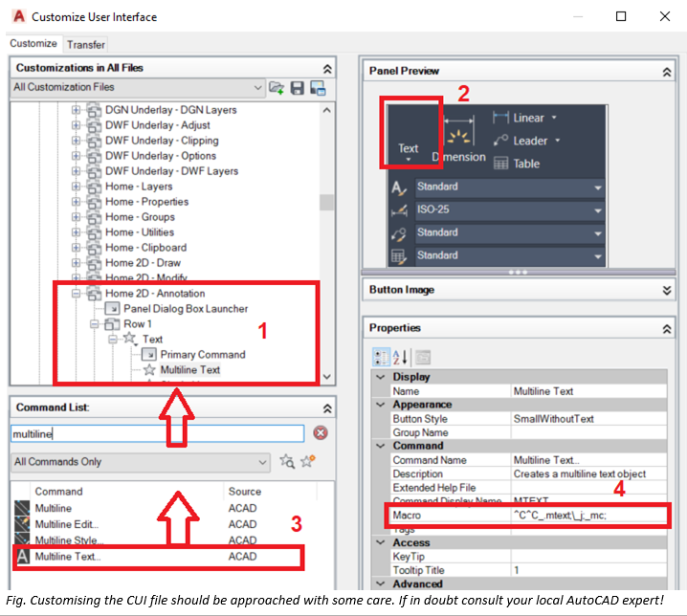Click the tree view scrollbar thumb
Image resolution: width=687 pixels, height=616 pixels.
click(327, 203)
